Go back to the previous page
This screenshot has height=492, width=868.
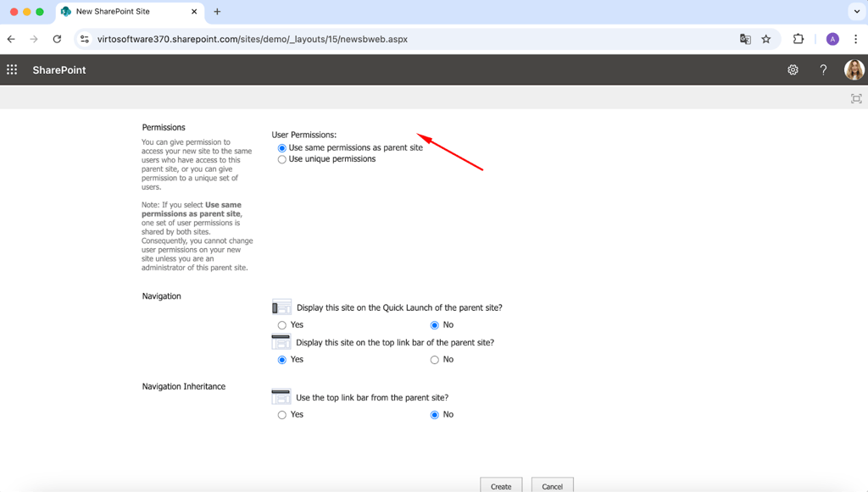tap(11, 39)
